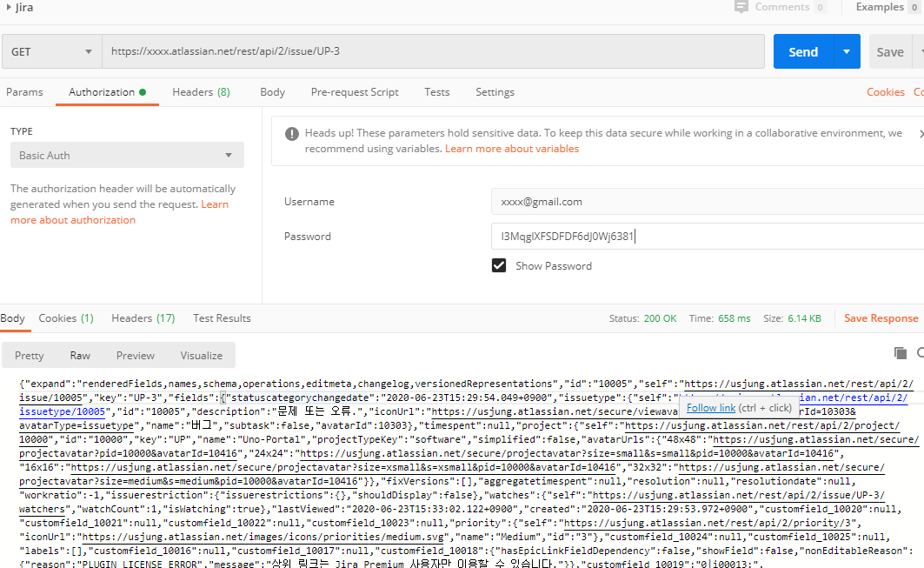This screenshot has width=924, height=568.
Task: Switch to the Params tab
Action: (24, 92)
